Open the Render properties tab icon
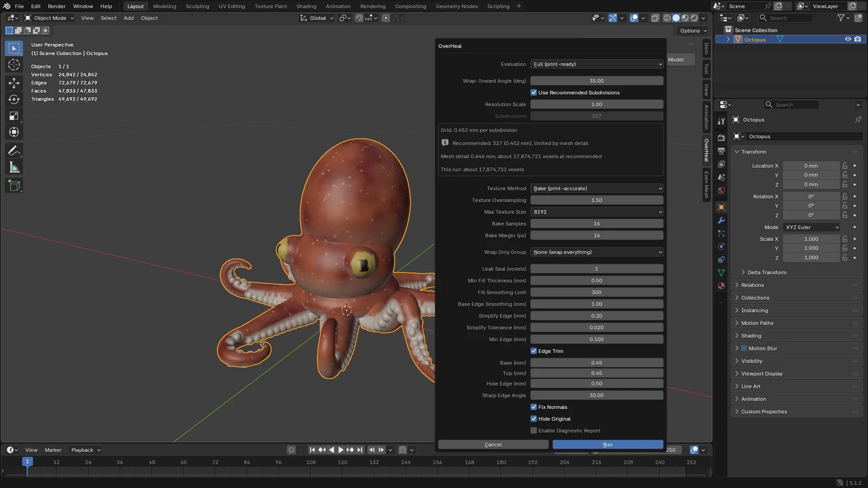This screenshot has height=488, width=868. click(x=721, y=138)
